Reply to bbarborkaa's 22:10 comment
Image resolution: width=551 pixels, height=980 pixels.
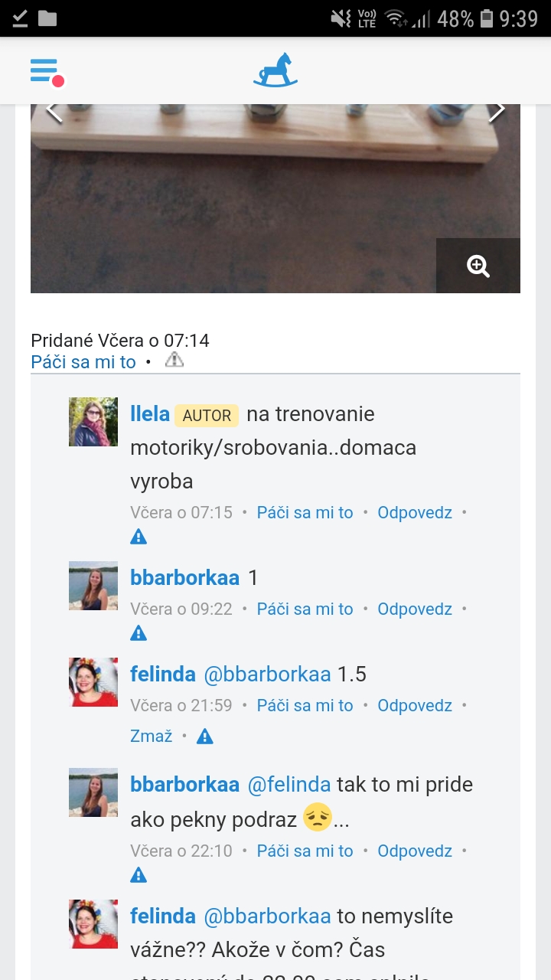point(415,851)
